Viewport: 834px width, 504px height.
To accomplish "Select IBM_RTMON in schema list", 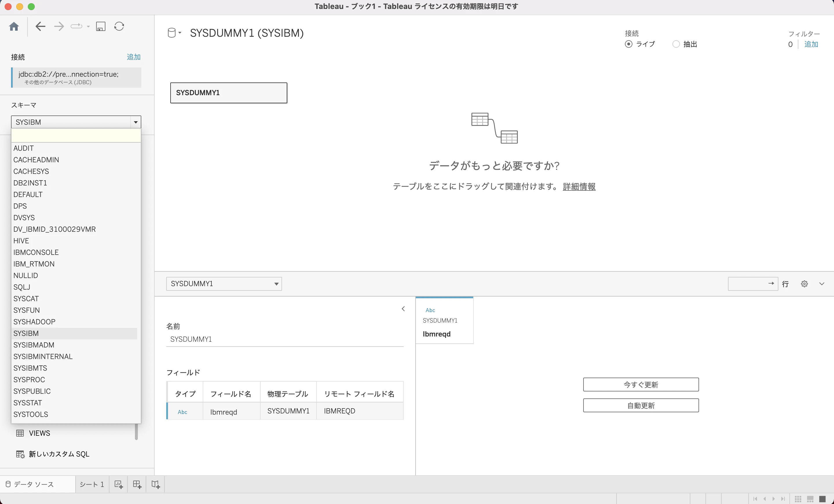I will click(x=75, y=264).
